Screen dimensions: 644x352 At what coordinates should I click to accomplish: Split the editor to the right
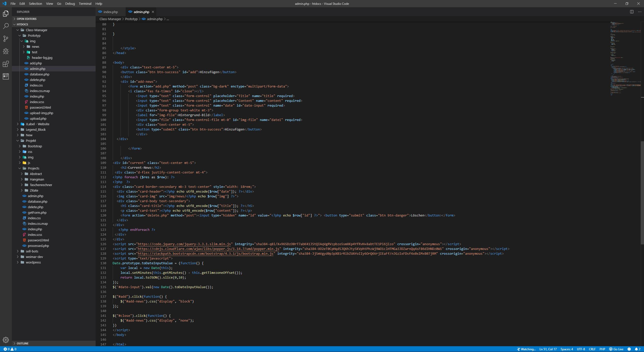(x=631, y=12)
